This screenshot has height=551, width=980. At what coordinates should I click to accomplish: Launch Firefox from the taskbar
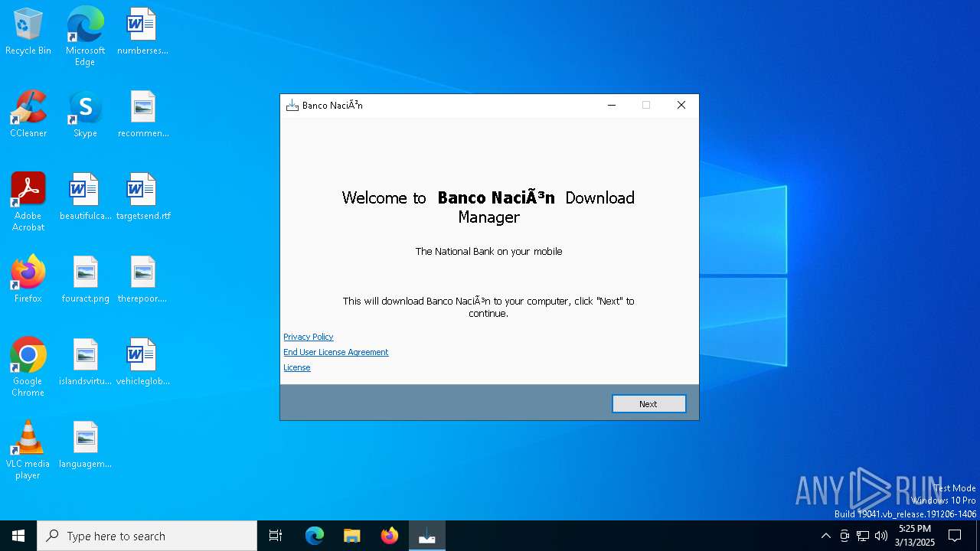(390, 536)
